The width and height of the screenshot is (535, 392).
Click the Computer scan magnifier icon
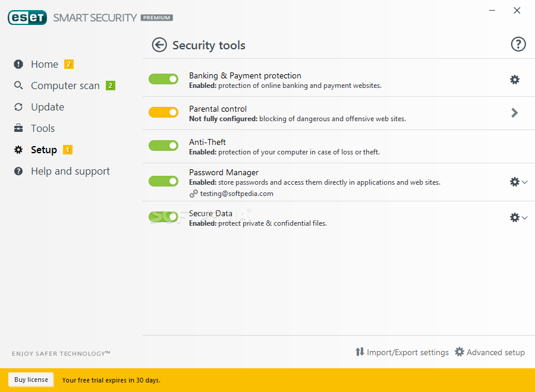pyautogui.click(x=18, y=85)
